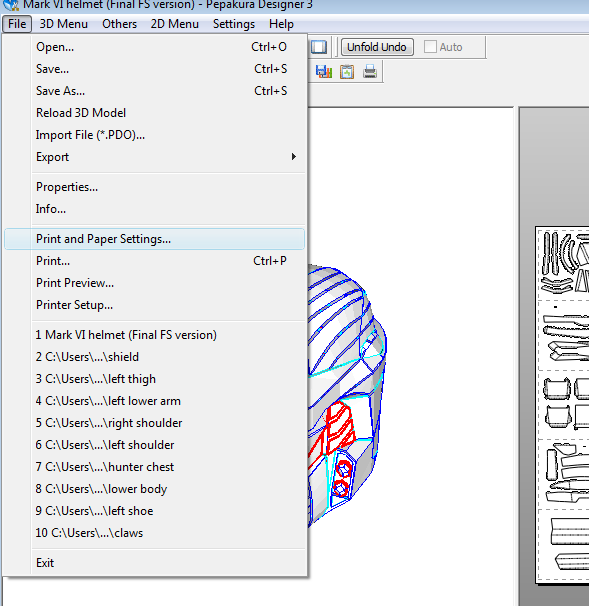
Task: Select Print and Paper Settings...
Action: coord(155,239)
